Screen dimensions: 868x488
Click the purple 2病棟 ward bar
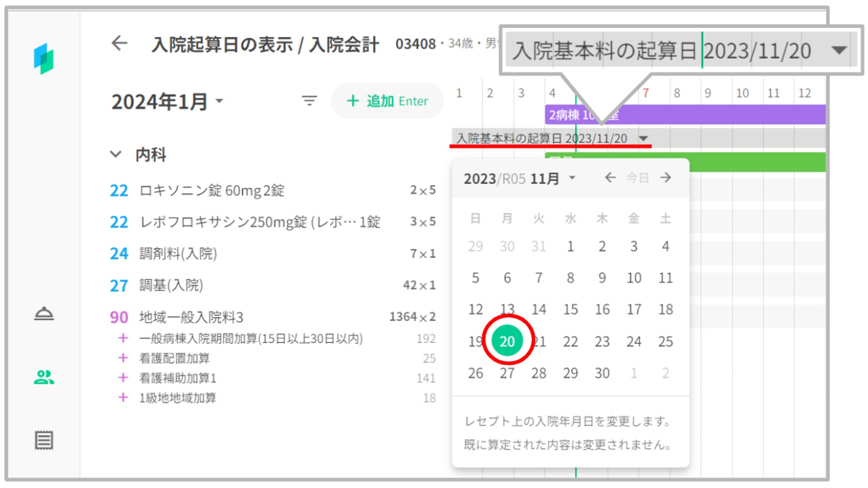click(716, 115)
